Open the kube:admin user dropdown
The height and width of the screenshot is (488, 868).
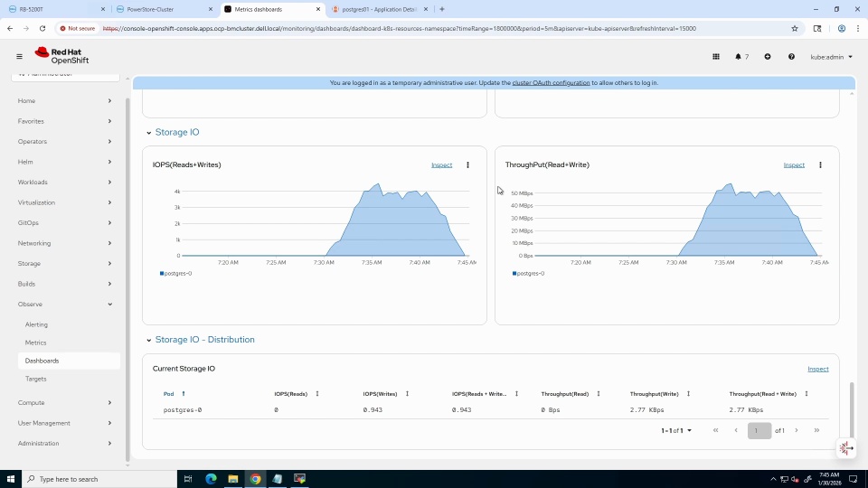point(831,56)
